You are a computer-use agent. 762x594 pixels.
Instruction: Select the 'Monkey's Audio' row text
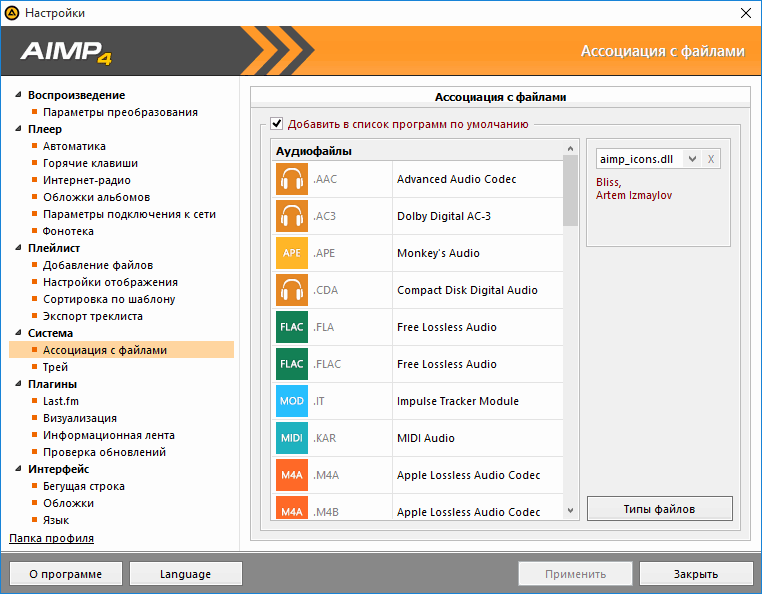click(438, 253)
